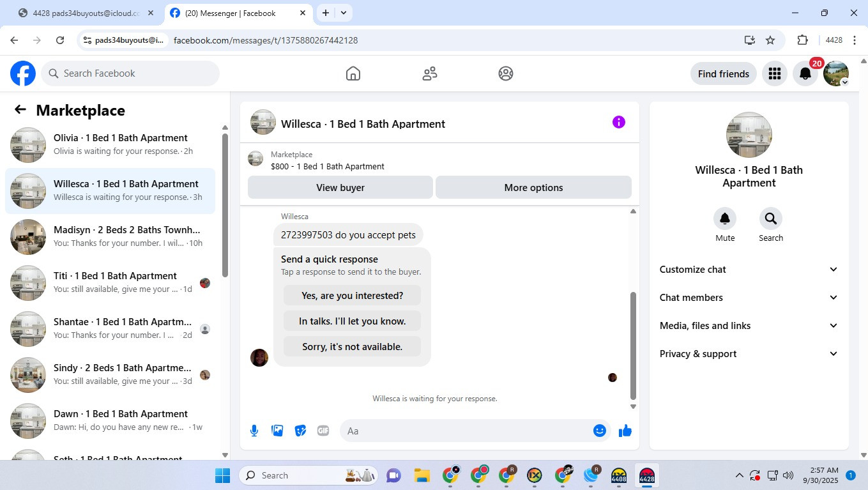Expand Customize chat section
Viewport: 868px width, 490px height.
coord(749,270)
